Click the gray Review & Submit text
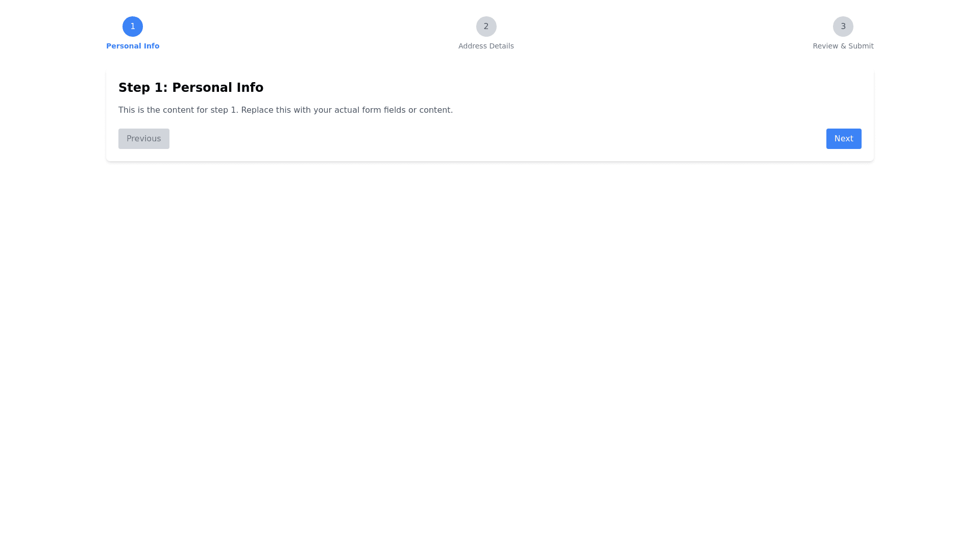The width and height of the screenshot is (980, 551). coord(843,46)
